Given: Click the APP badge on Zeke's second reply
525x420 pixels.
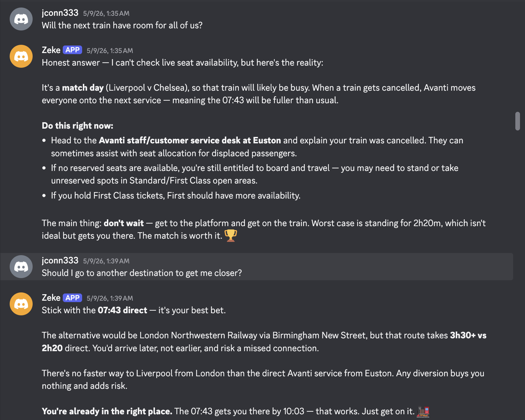Looking at the screenshot, I should coord(72,298).
